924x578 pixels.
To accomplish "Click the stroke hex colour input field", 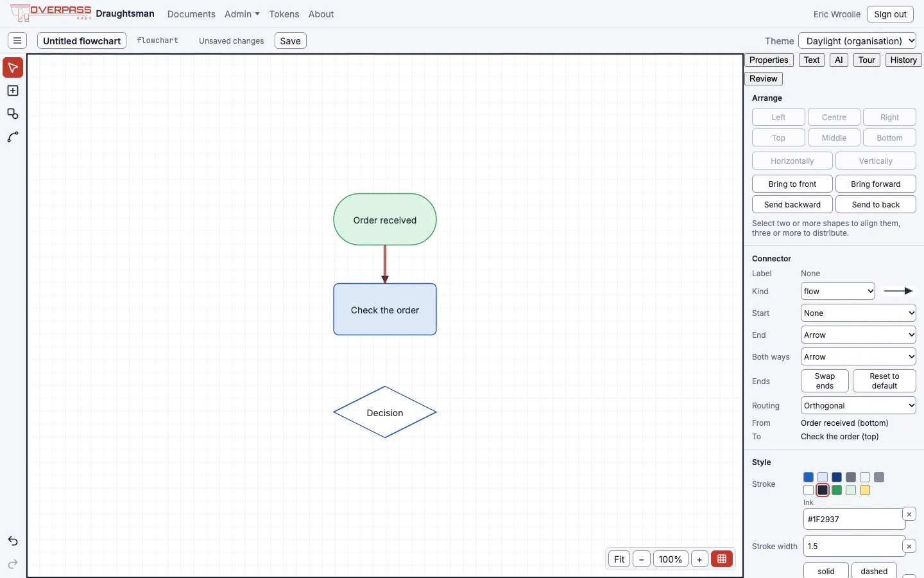I will [854, 519].
